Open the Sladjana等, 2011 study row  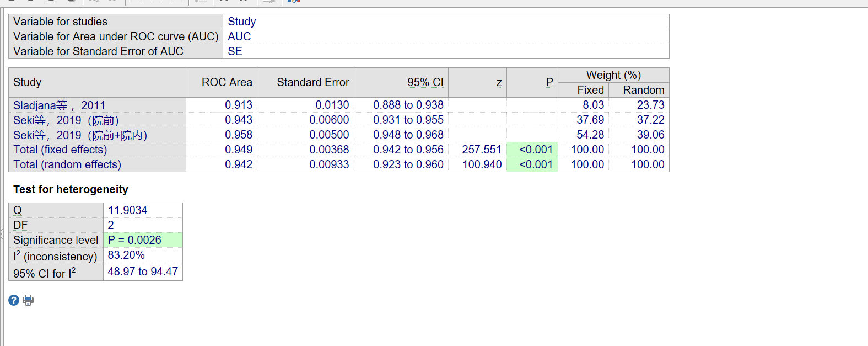pos(59,105)
